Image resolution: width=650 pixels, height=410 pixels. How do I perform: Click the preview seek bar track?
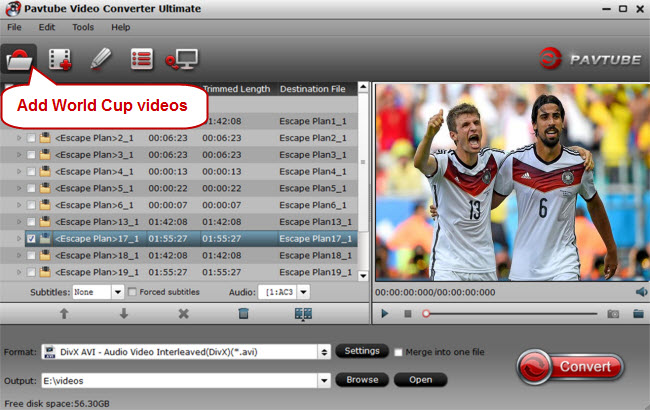(513, 314)
